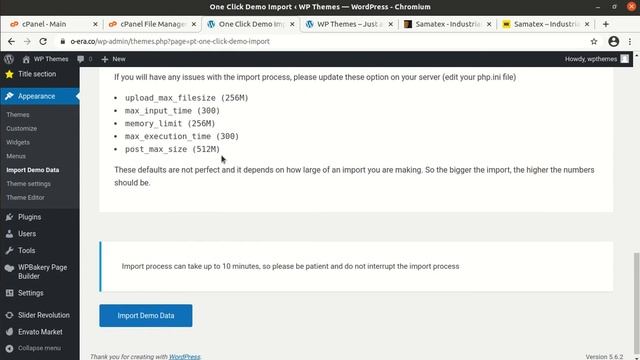
Task: Go back with browser back arrow
Action: tap(11, 41)
